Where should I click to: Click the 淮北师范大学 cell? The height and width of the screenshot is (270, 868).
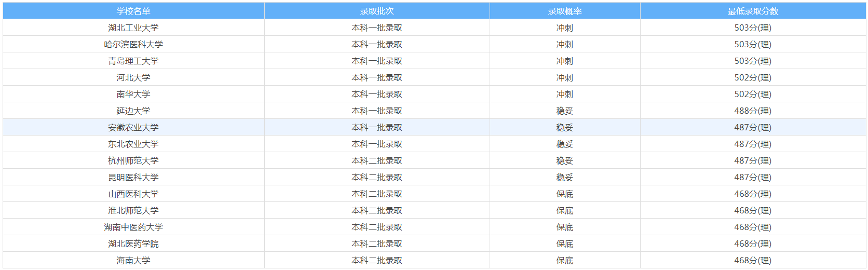(x=133, y=210)
